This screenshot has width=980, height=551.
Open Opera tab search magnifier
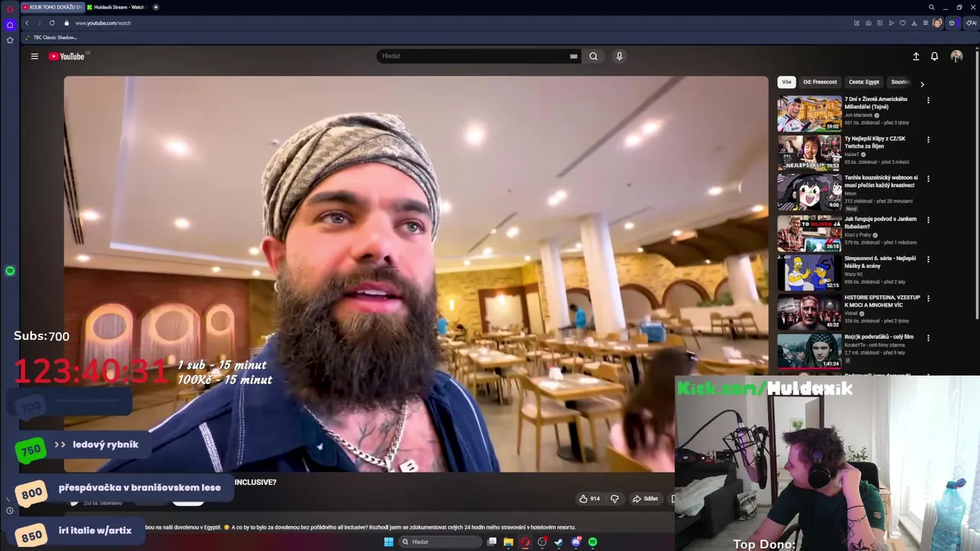(932, 7)
